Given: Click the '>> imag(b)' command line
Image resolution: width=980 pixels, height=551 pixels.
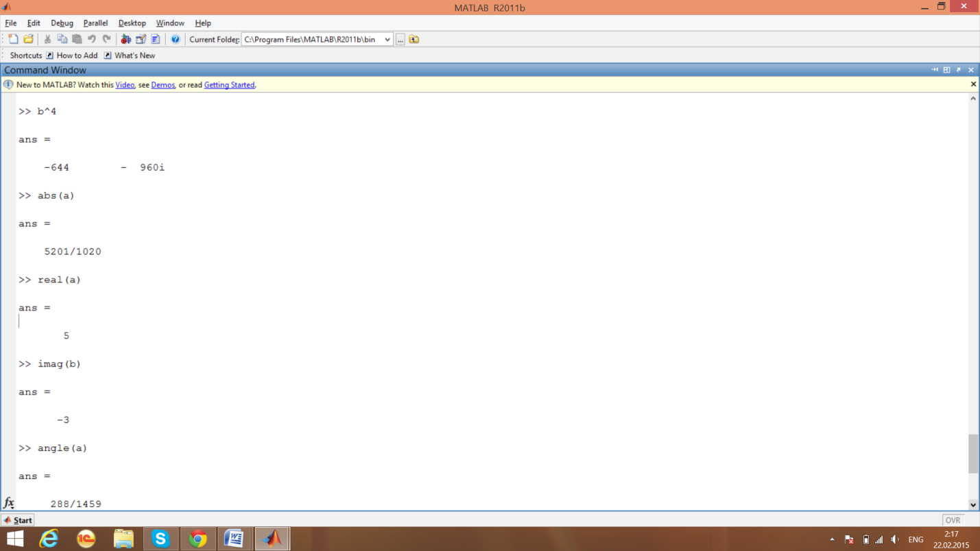Looking at the screenshot, I should [x=49, y=364].
